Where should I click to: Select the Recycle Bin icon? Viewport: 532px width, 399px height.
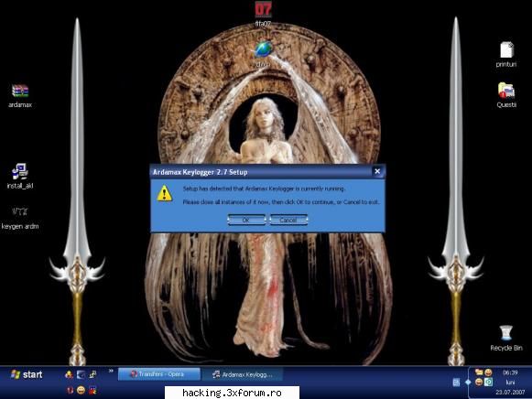[x=505, y=338]
